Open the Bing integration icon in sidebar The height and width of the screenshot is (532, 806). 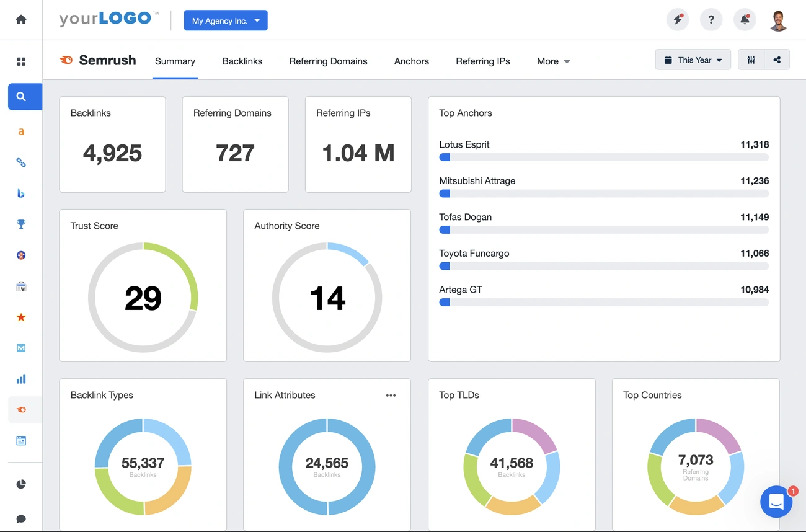[x=21, y=193]
